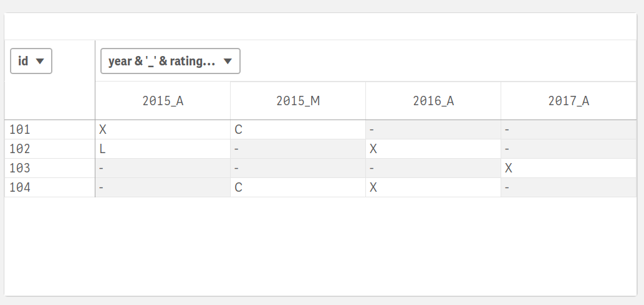Image resolution: width=644 pixels, height=305 pixels.
Task: Select row id 104
Action: [x=20, y=188]
